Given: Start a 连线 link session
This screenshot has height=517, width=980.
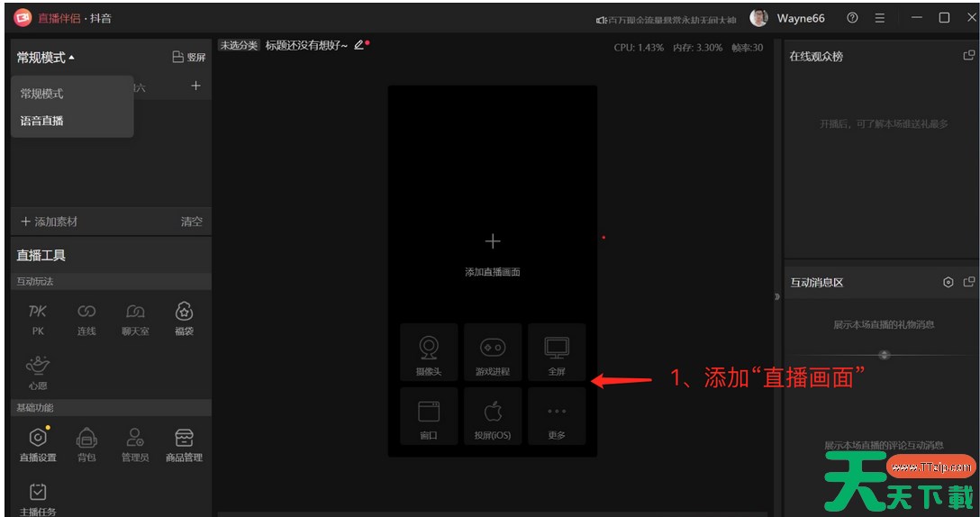Looking at the screenshot, I should pyautogui.click(x=86, y=320).
